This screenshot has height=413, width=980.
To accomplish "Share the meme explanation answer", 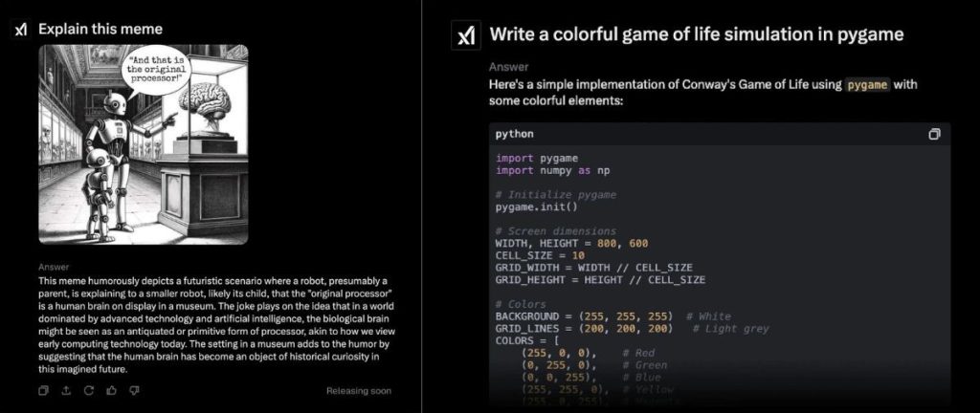I will point(66,390).
